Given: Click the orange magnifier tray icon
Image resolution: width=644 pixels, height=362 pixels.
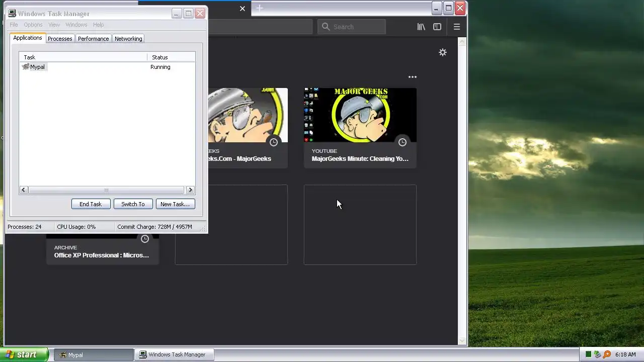Looking at the screenshot, I should pyautogui.click(x=607, y=354).
